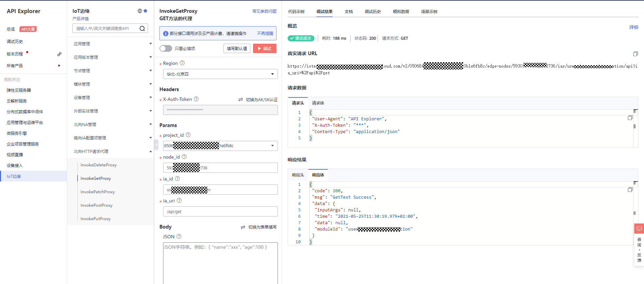The width and height of the screenshot is (644, 284).
Task: Click 切换为AK/SK认证 link
Action: [262, 99]
